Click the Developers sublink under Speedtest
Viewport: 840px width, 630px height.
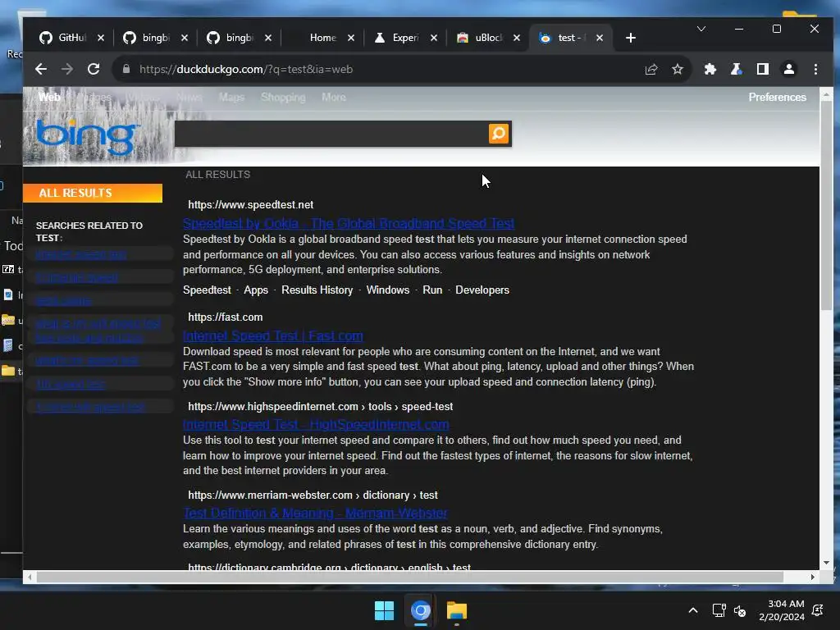tap(482, 290)
